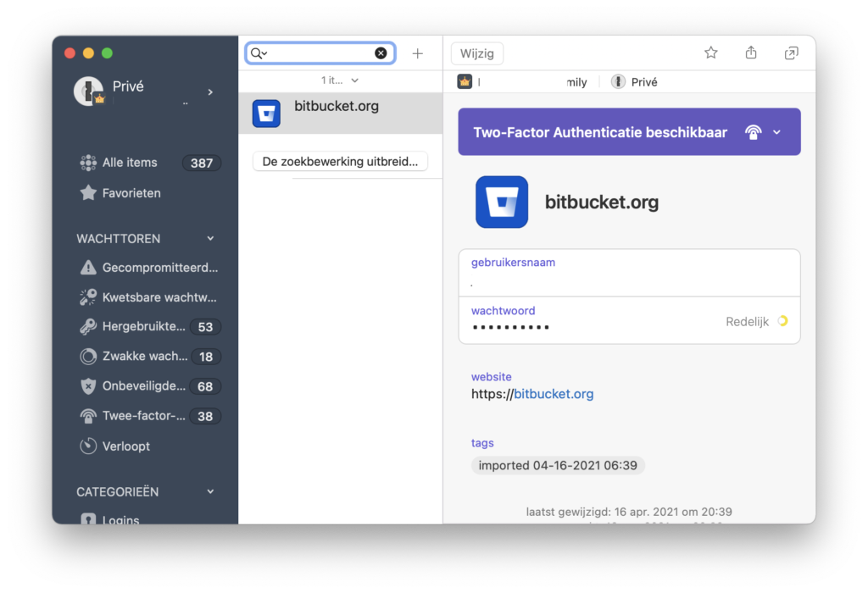The image size is (868, 593).
Task: Click the Redelijk password strength indicator
Action: [x=757, y=321]
